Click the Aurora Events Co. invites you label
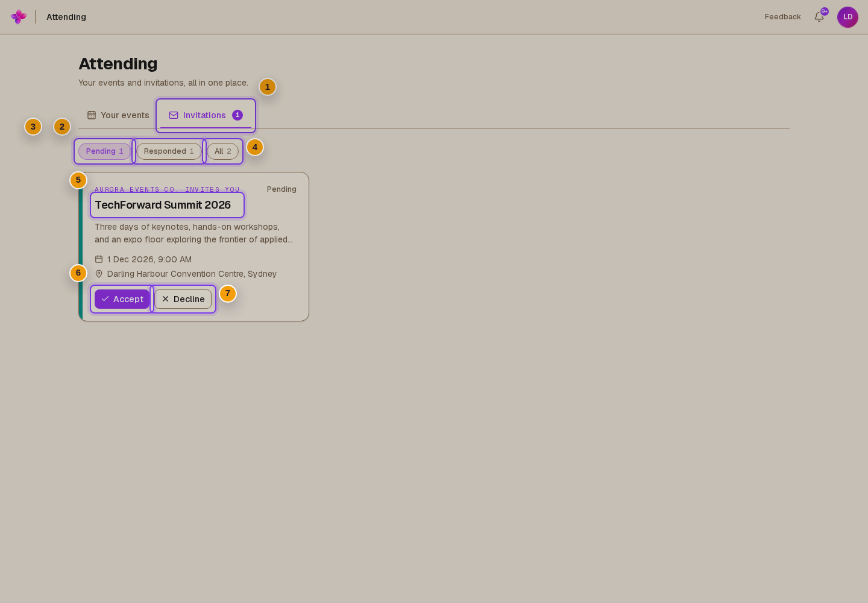 tap(167, 189)
